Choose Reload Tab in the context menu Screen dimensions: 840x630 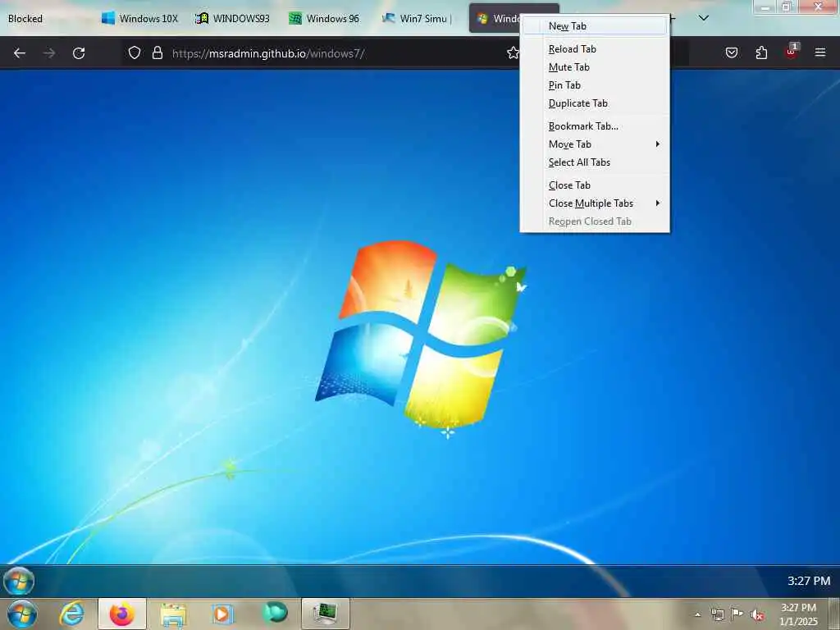click(595, 48)
